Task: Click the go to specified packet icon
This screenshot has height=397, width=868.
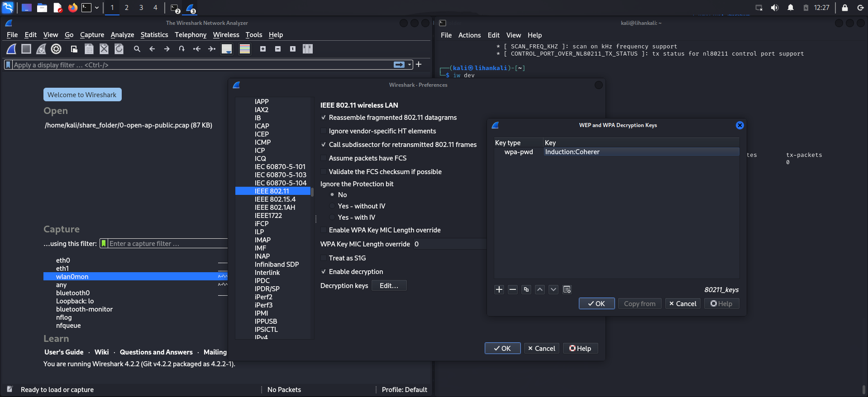Action: tap(182, 49)
